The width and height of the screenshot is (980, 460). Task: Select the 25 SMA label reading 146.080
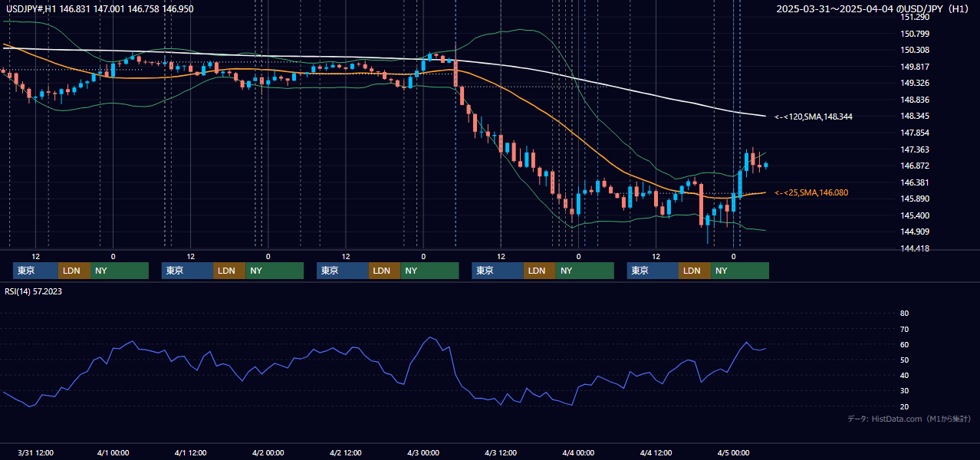pos(811,192)
